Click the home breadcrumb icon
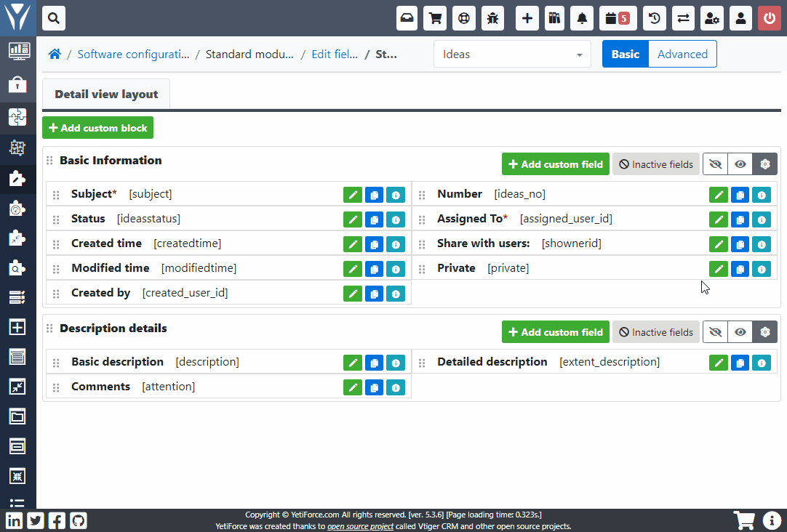 coord(55,55)
